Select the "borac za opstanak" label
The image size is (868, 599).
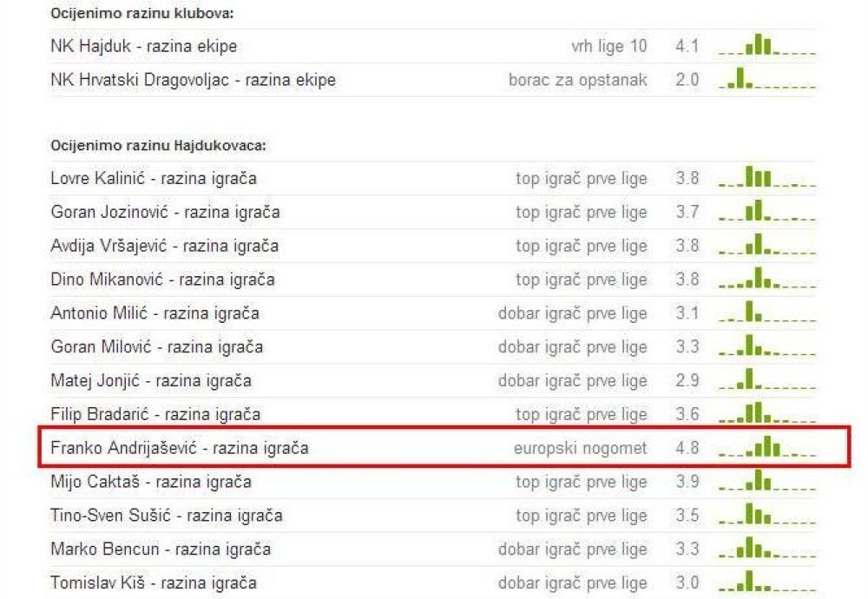coord(578,80)
